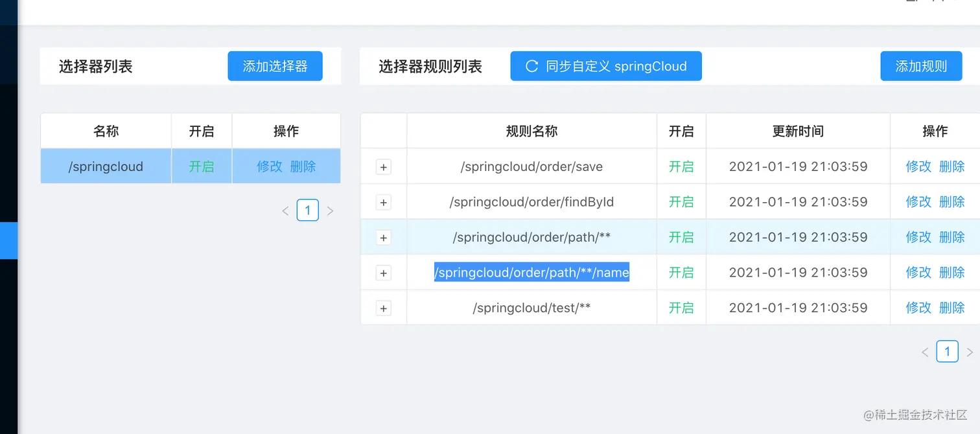Expand the /springcloud/order/path/**/name rule row
Viewport: 980px width, 434px height.
[384, 273]
